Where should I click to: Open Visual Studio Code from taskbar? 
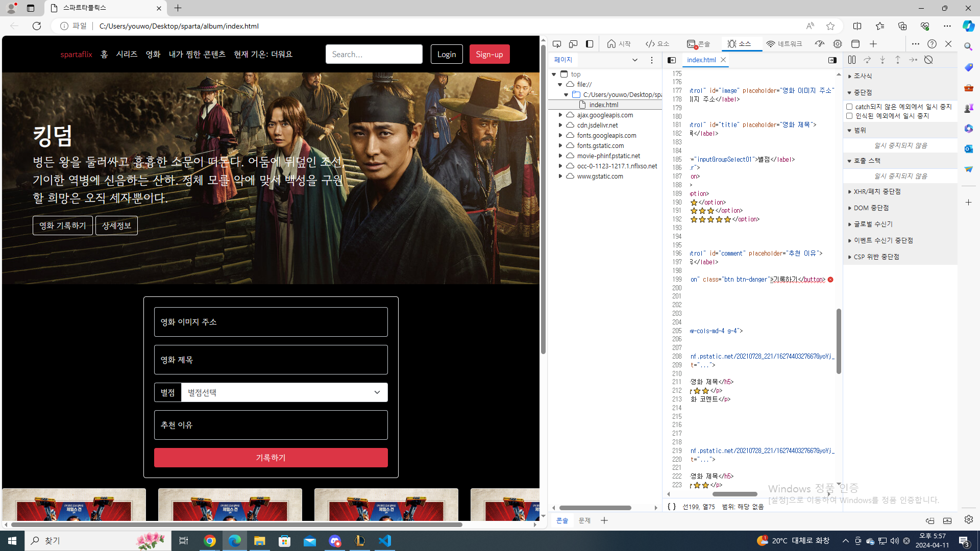pos(385,541)
